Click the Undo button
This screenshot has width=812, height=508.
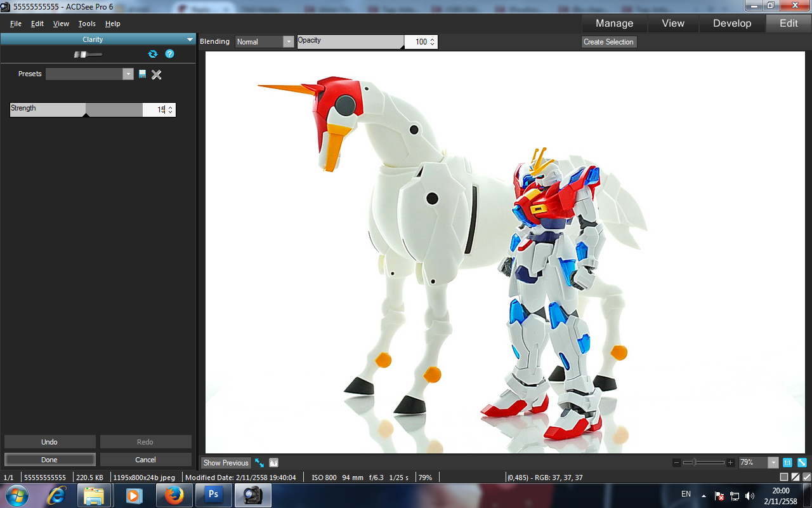(49, 442)
